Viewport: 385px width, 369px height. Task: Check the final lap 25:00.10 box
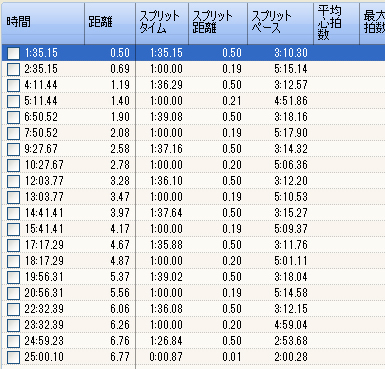point(14,357)
